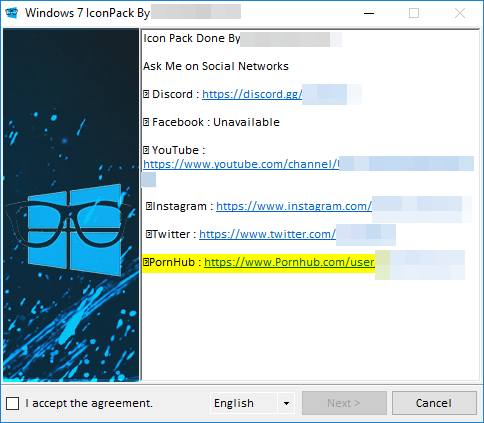
Task: Open the Discord invite link
Action: (x=252, y=94)
